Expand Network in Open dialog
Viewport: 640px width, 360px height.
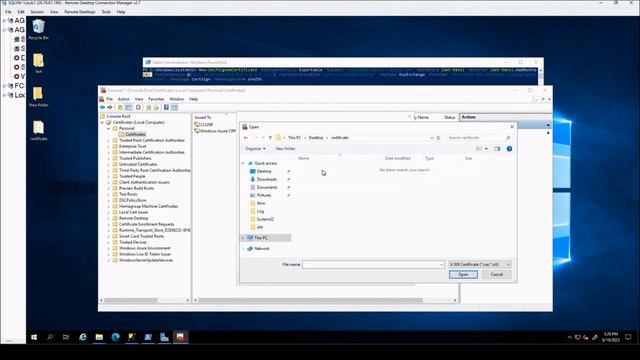pos(243,249)
